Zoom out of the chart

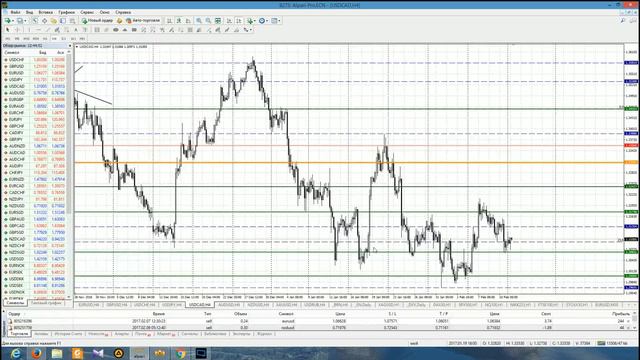208,20
